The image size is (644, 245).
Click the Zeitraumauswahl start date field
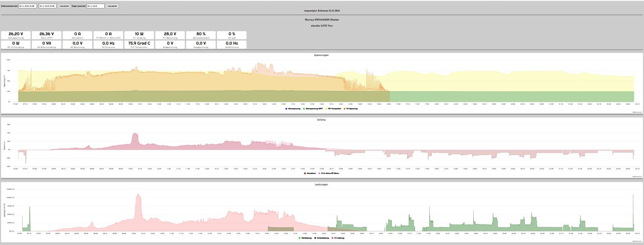pos(28,6)
